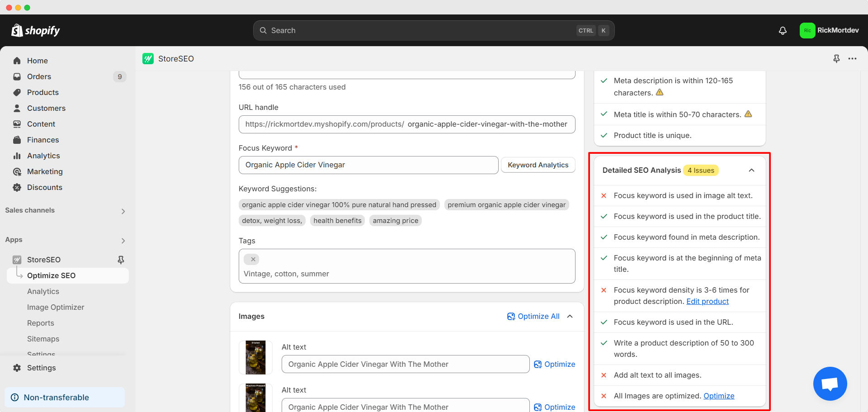Click the Keyword Analytics button
Screen dimensions: 868x412
[x=538, y=165]
